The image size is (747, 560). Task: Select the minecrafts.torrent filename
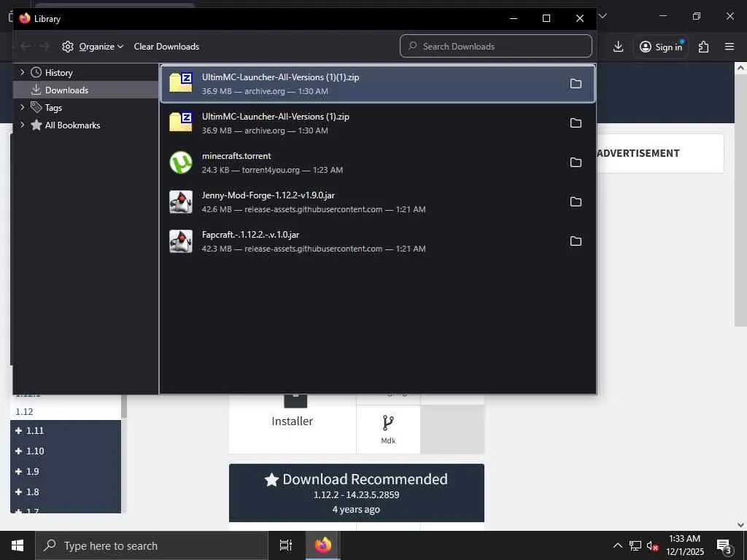tap(236, 156)
